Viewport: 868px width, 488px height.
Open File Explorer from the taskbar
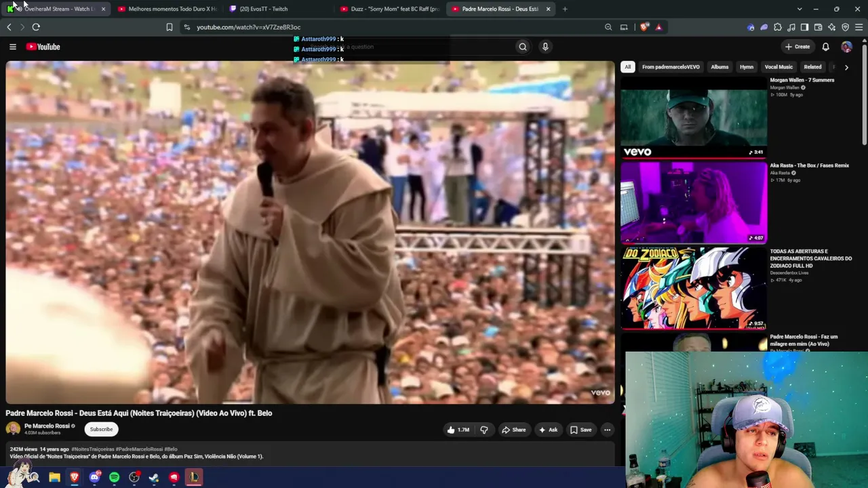coord(54,478)
